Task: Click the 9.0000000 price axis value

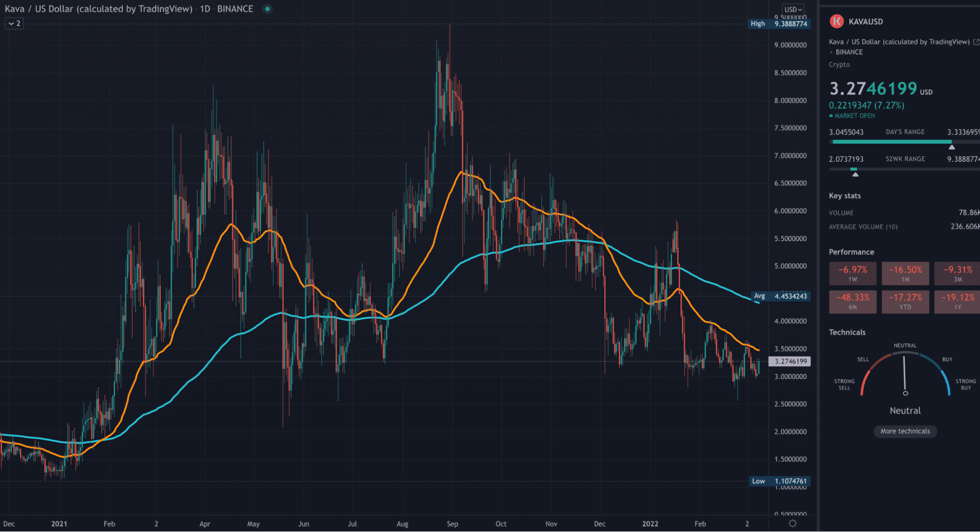Action: [790, 45]
